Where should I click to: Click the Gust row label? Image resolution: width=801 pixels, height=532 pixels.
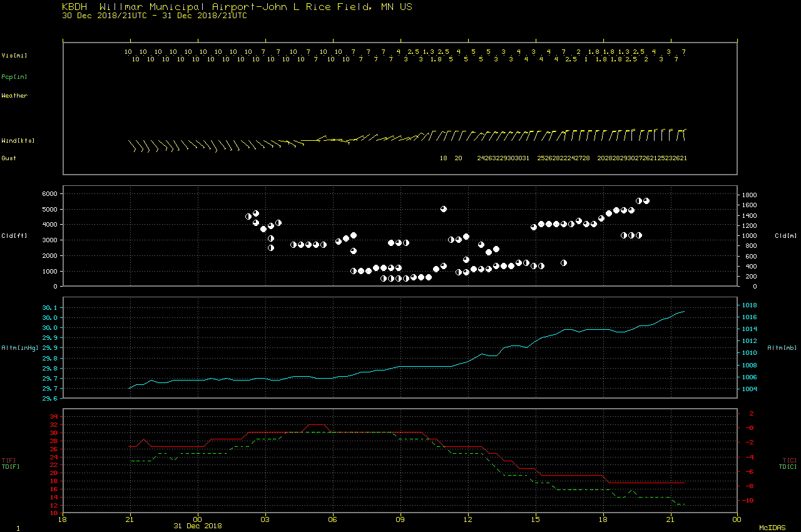(x=9, y=158)
